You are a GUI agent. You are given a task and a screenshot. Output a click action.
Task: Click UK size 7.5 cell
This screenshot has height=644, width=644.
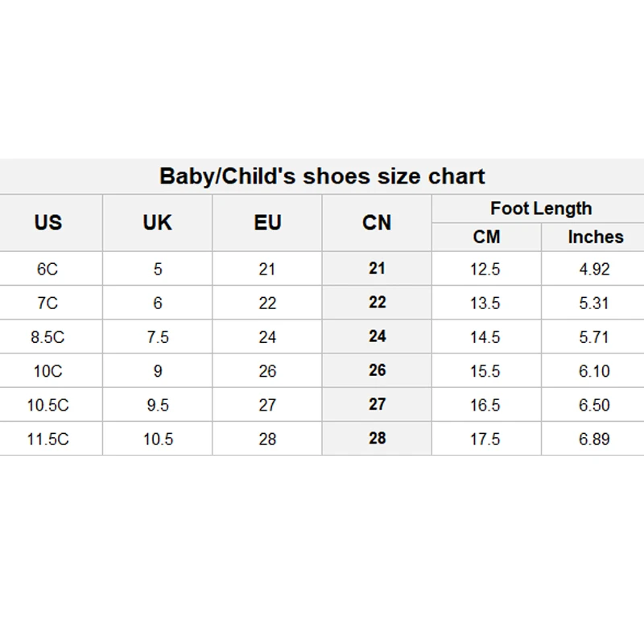tap(158, 337)
